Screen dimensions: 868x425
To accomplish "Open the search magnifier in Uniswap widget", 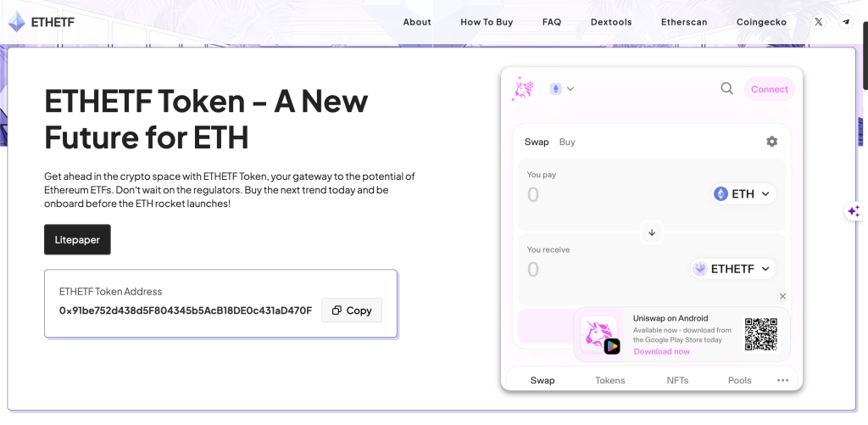I will [726, 89].
